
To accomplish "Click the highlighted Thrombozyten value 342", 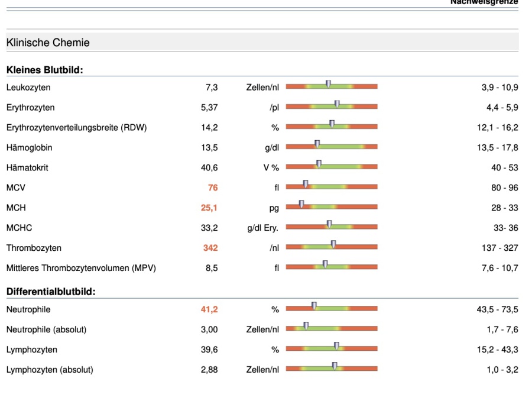I will (210, 248).
